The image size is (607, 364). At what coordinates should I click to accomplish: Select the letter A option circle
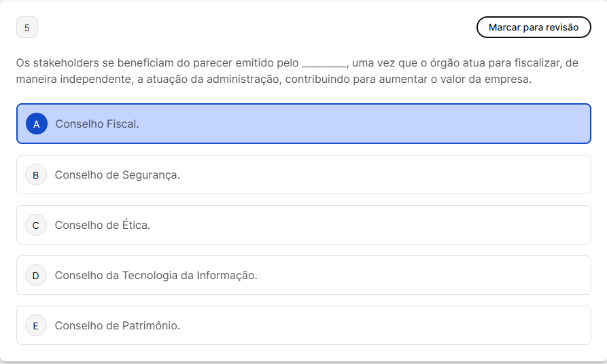point(36,124)
